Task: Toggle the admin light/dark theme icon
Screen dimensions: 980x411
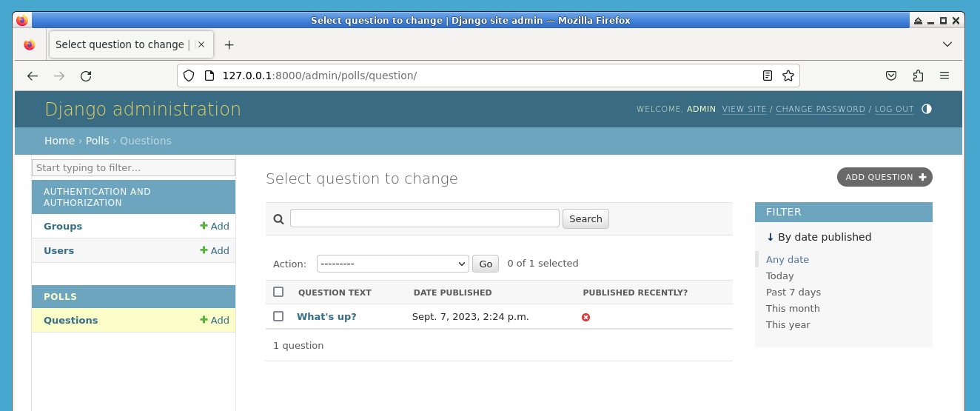Action: (x=927, y=109)
